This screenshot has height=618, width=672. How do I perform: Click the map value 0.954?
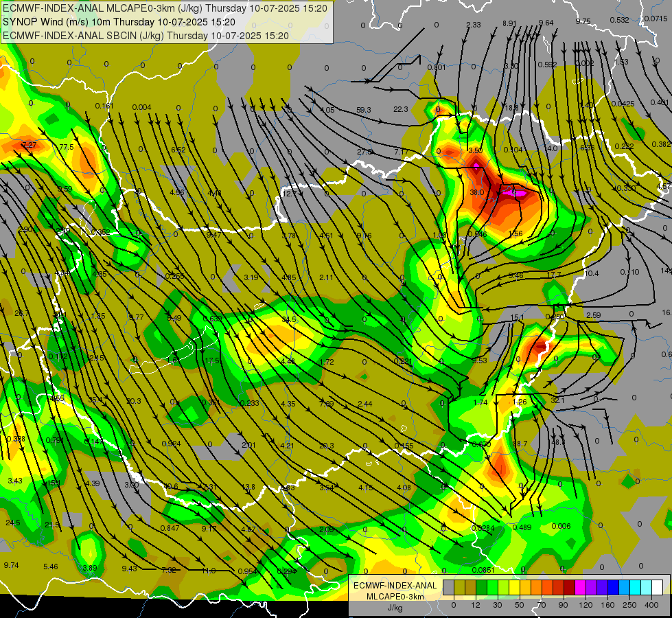click(x=247, y=571)
